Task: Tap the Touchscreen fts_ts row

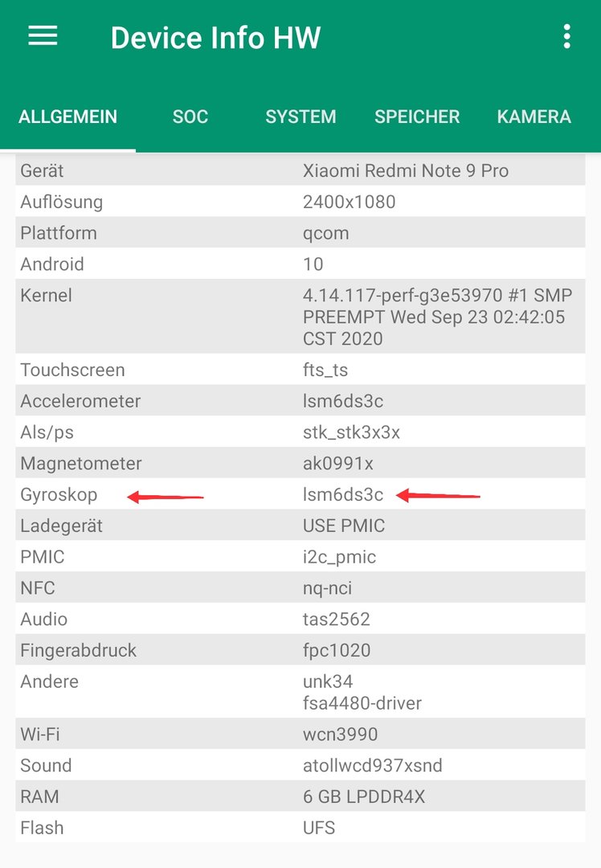Action: (x=300, y=369)
